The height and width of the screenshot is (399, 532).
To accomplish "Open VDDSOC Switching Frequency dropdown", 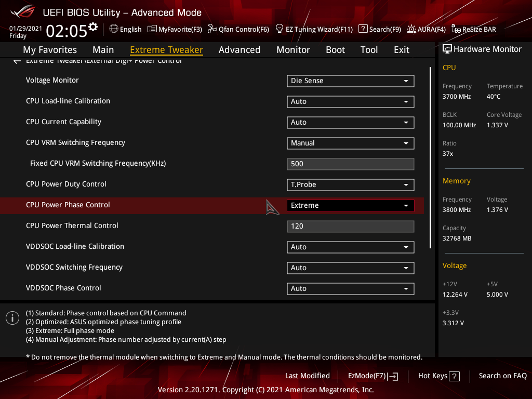I will (x=351, y=268).
